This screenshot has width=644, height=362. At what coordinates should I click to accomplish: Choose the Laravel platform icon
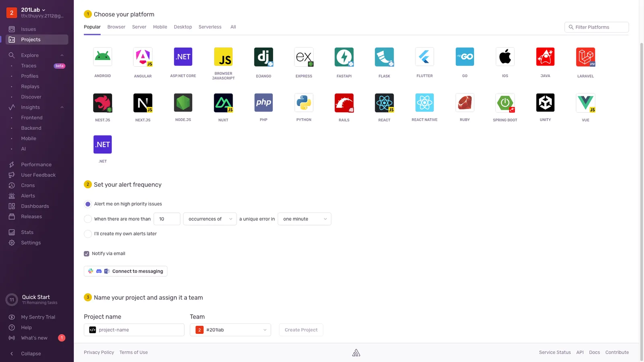586,57
